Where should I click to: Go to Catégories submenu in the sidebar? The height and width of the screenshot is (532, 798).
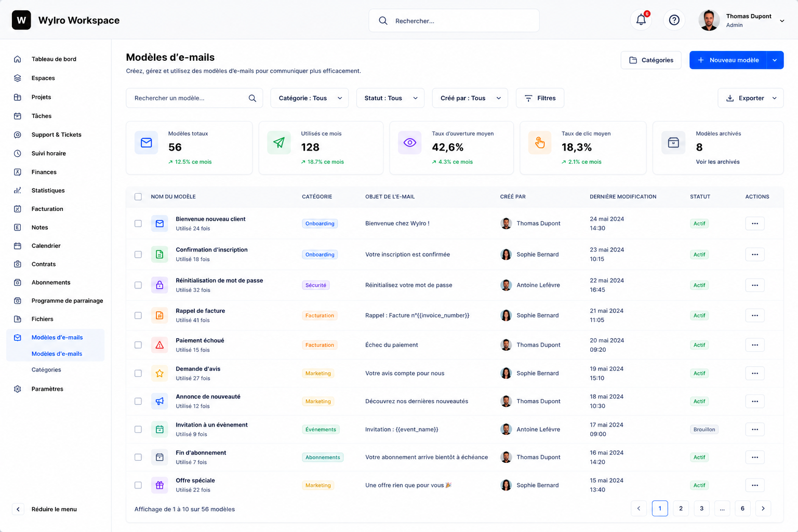pyautogui.click(x=46, y=370)
